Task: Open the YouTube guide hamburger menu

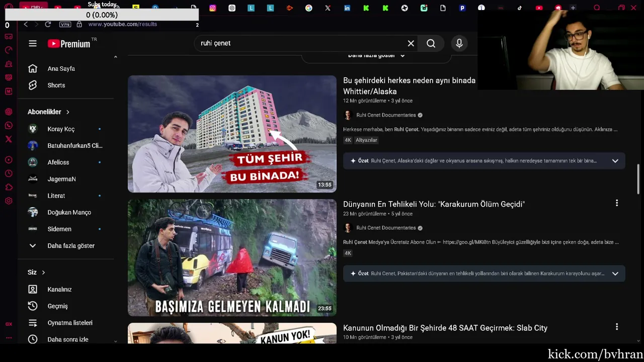Action: [33, 44]
